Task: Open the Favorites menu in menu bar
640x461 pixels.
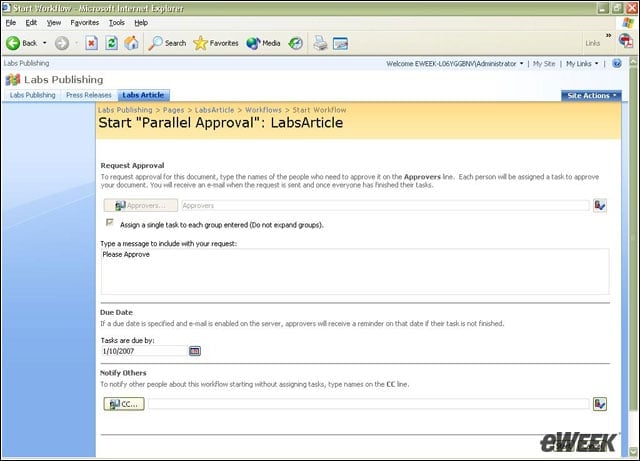Action: coord(84,23)
